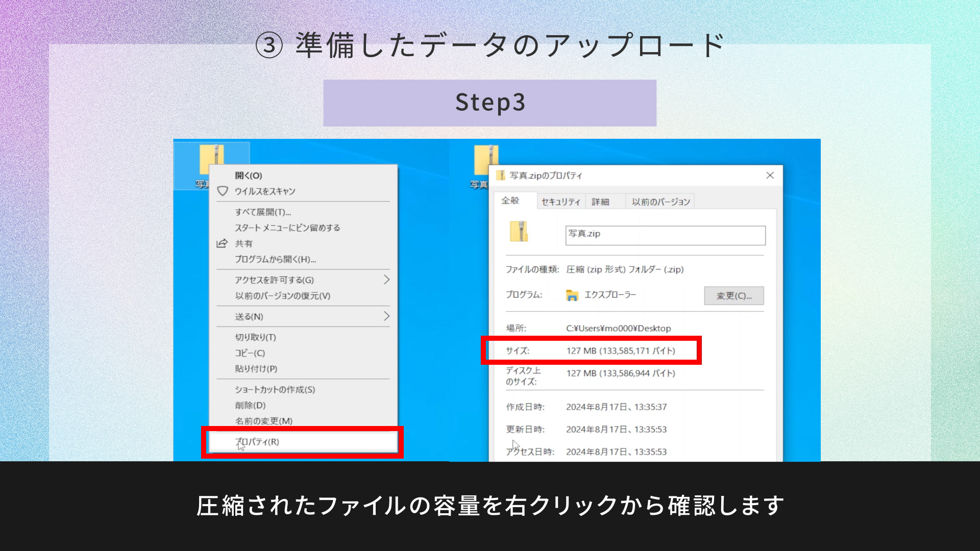Expand the アクセスを許可する submenu arrow
980x551 pixels.
click(x=386, y=280)
